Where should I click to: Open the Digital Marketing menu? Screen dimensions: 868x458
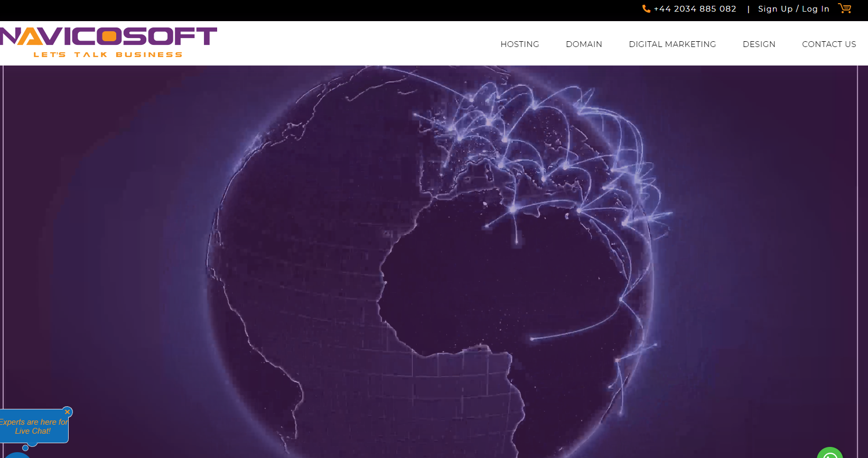pos(673,44)
